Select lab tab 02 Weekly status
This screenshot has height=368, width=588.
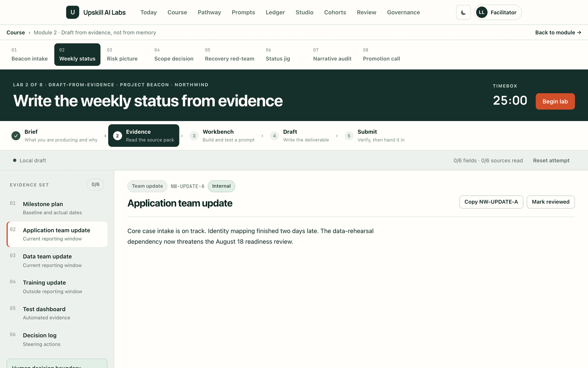pyautogui.click(x=77, y=55)
